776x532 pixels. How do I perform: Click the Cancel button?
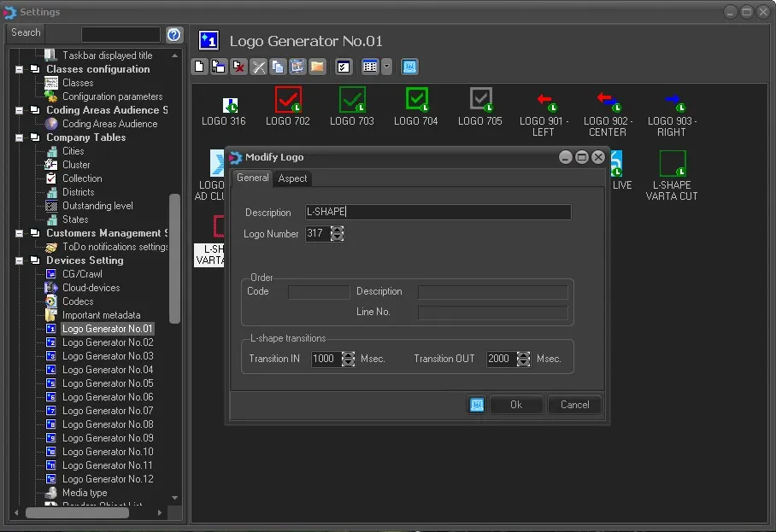[574, 405]
